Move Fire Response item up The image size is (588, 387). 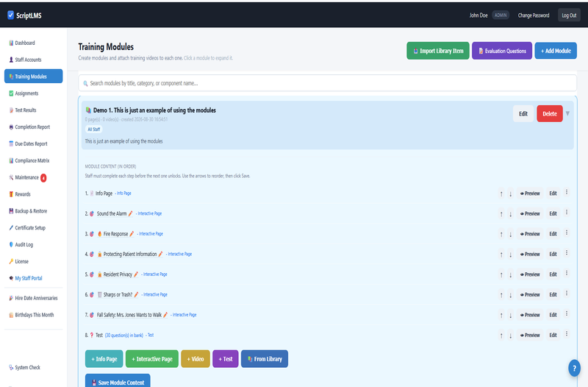[x=501, y=234]
